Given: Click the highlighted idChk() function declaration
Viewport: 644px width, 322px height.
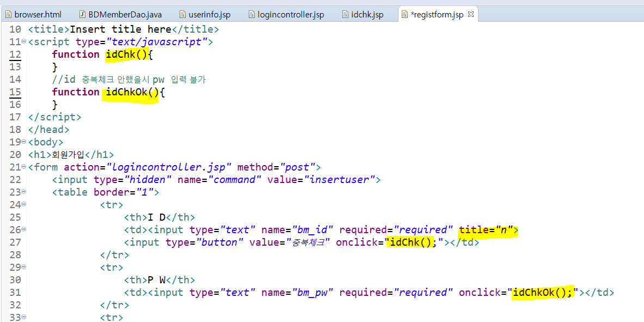Looking at the screenshot, I should 126,54.
